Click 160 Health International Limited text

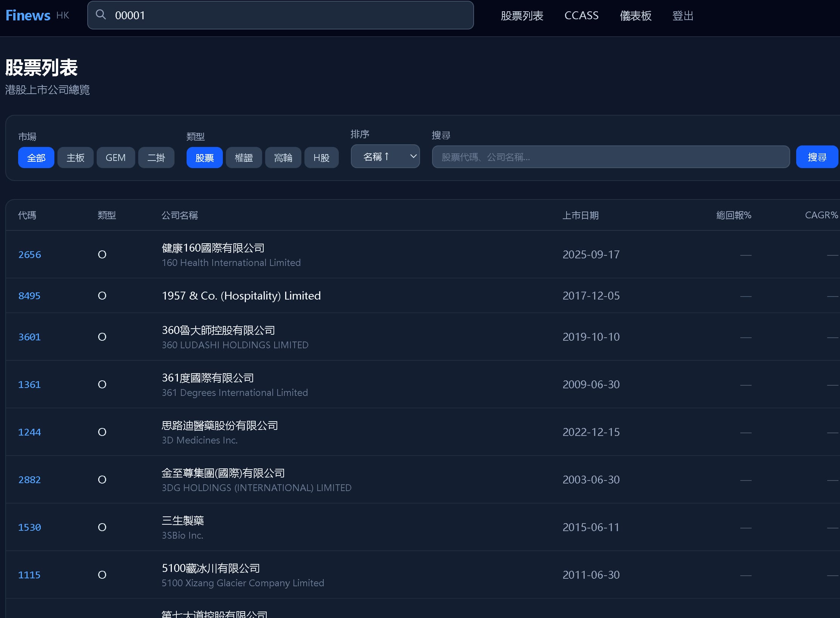[231, 263]
